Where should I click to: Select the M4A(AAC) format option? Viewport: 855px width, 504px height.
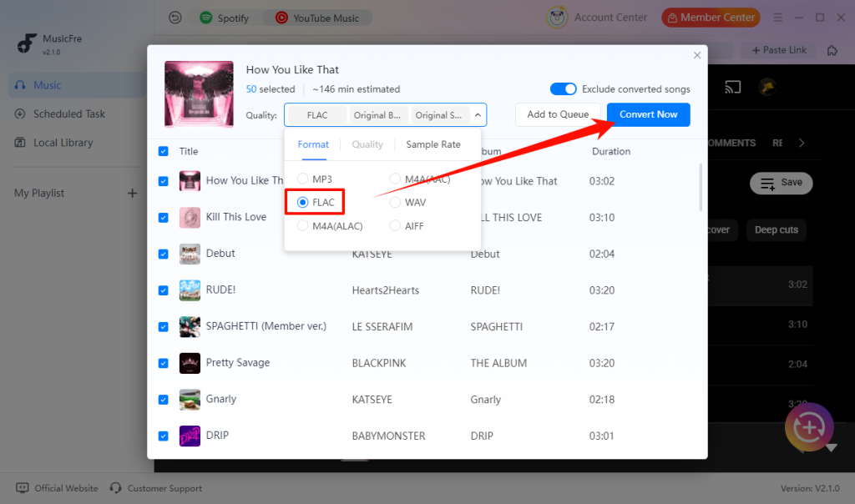[x=421, y=179]
